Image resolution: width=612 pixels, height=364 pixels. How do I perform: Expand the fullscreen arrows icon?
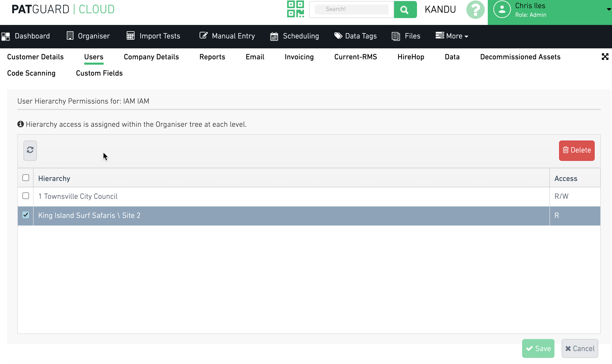coord(605,57)
